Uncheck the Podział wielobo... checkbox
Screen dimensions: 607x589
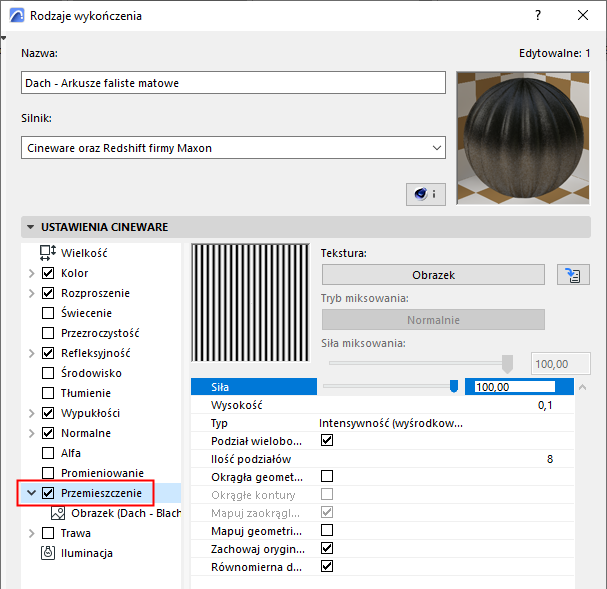tap(327, 440)
